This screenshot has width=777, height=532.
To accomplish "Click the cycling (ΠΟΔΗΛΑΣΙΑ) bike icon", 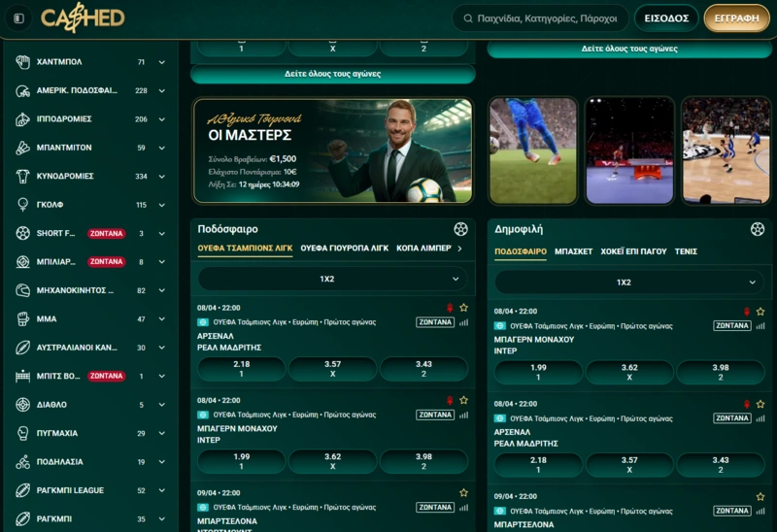I will click(x=23, y=462).
